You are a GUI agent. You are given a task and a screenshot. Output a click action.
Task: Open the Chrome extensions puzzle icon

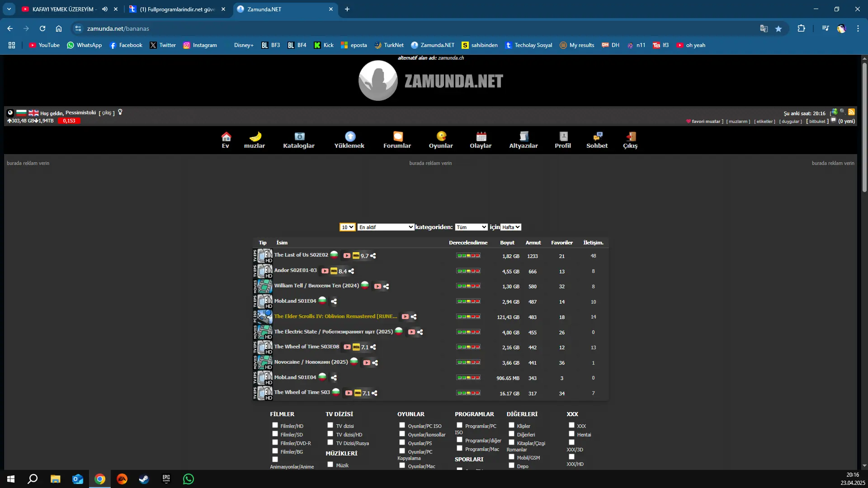[801, 28]
